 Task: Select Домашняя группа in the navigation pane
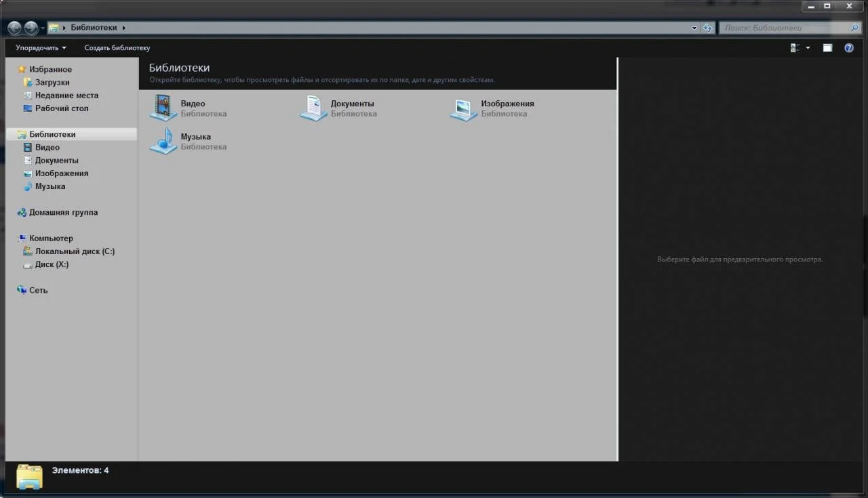tap(57, 212)
